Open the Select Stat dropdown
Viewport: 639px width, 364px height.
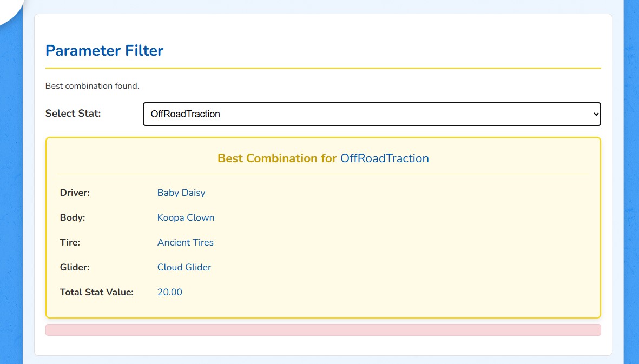coord(371,114)
